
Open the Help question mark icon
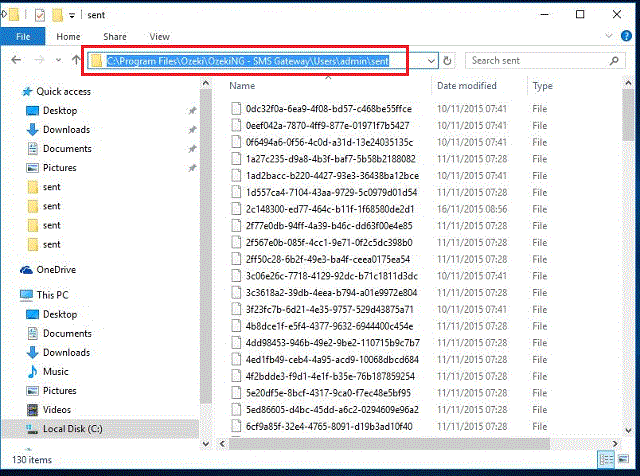tap(626, 36)
